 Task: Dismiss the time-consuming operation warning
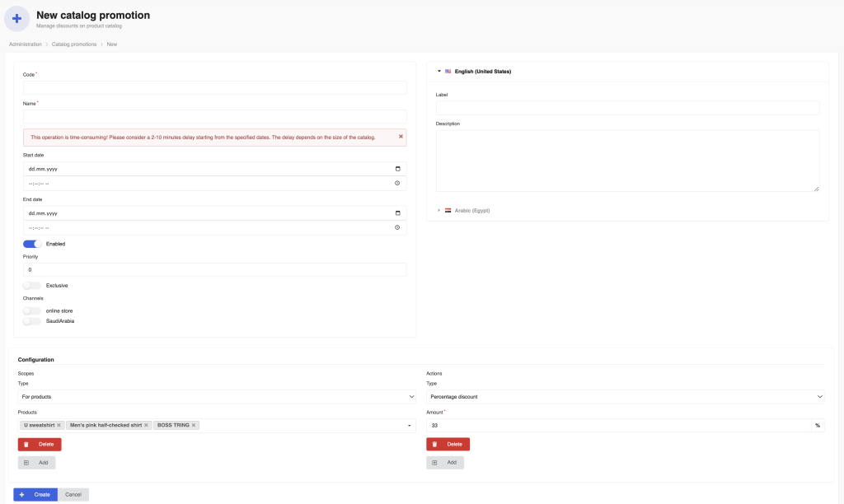point(401,137)
